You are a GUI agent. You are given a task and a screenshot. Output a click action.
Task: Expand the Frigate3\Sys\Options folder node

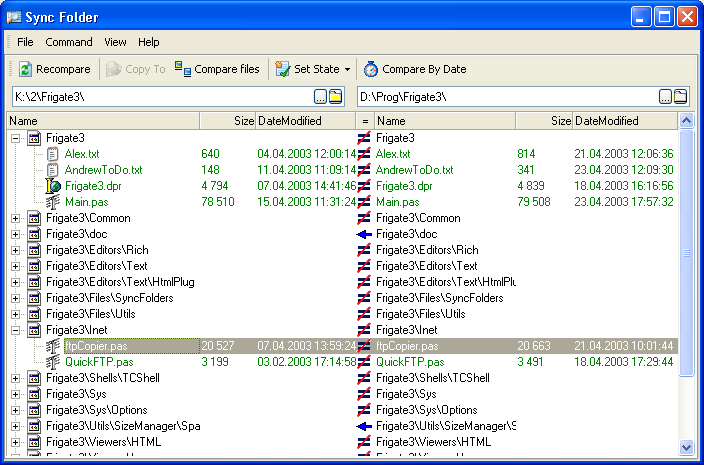coord(16,410)
